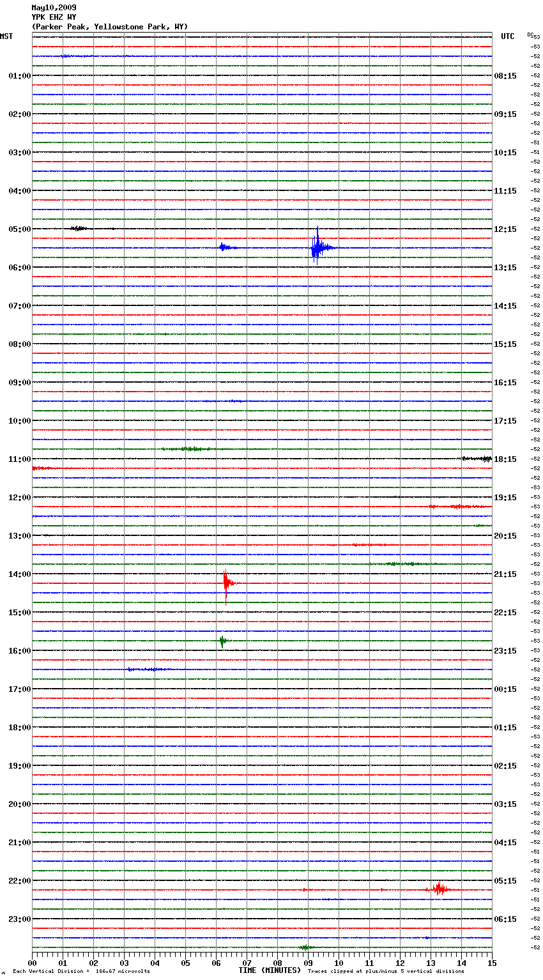This screenshot has height=980, width=543.
Task: Click the 06:15 UTC time label
Action: point(505,919)
